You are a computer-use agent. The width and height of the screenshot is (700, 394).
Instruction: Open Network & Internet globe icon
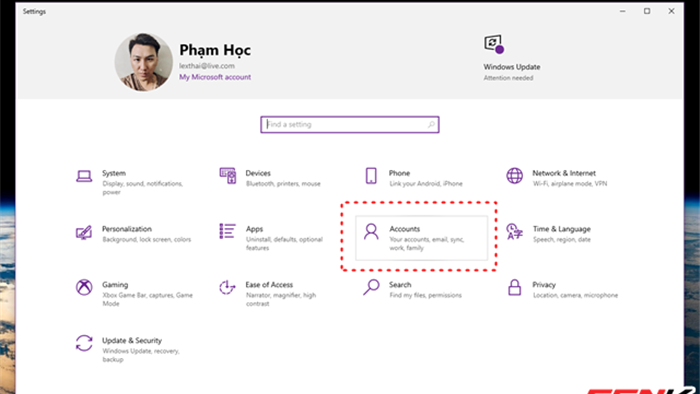point(514,176)
